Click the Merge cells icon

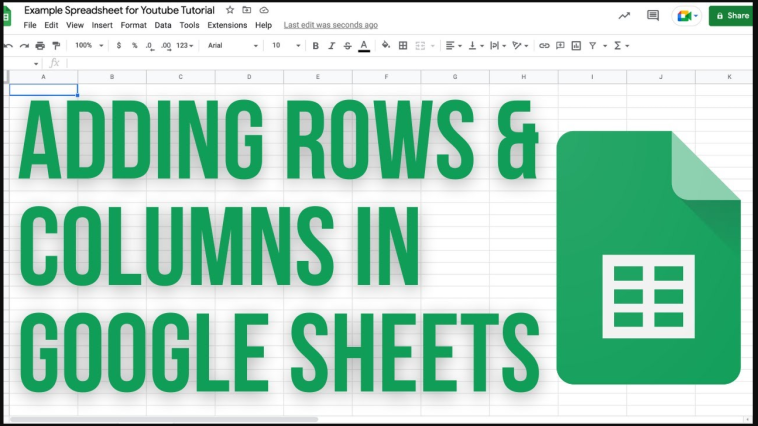420,45
